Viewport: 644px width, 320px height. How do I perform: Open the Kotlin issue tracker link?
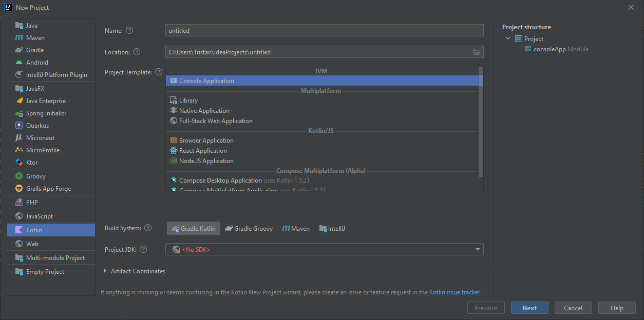455,292
